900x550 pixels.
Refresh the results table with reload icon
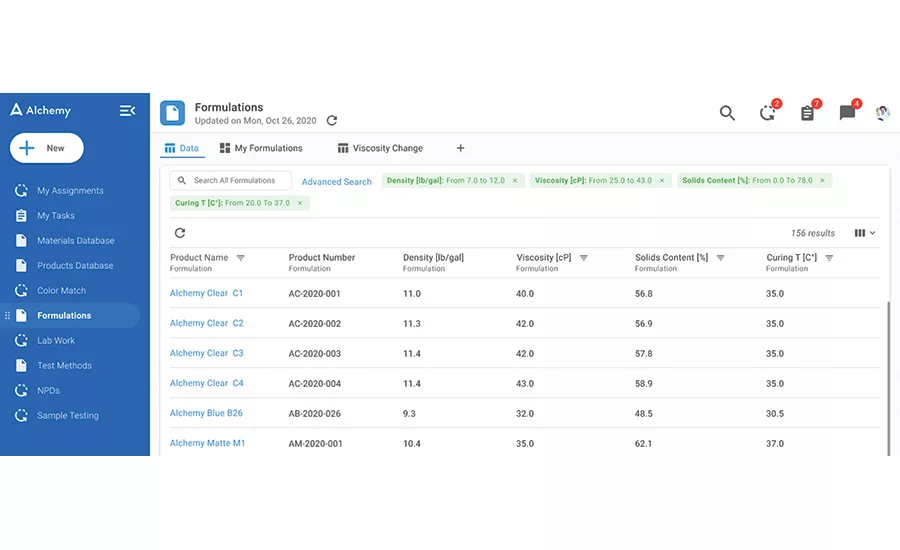[180, 233]
